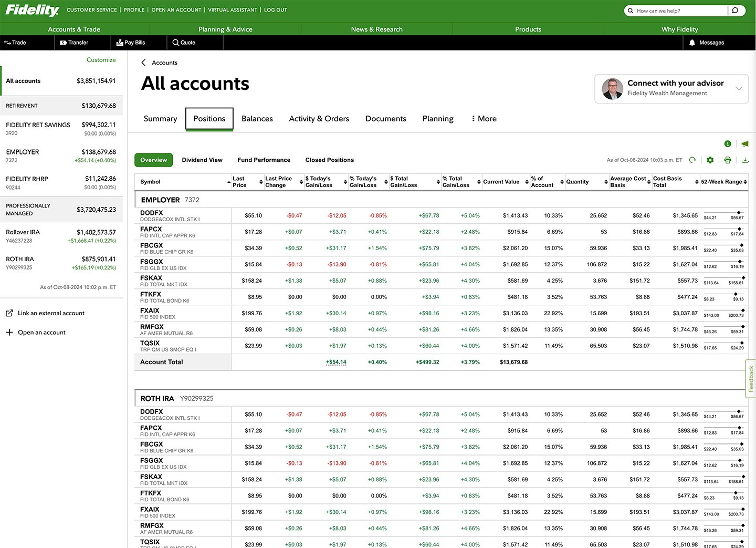Switch to the Activity & Orders tab
Image resolution: width=756 pixels, height=548 pixels.
[x=319, y=119]
